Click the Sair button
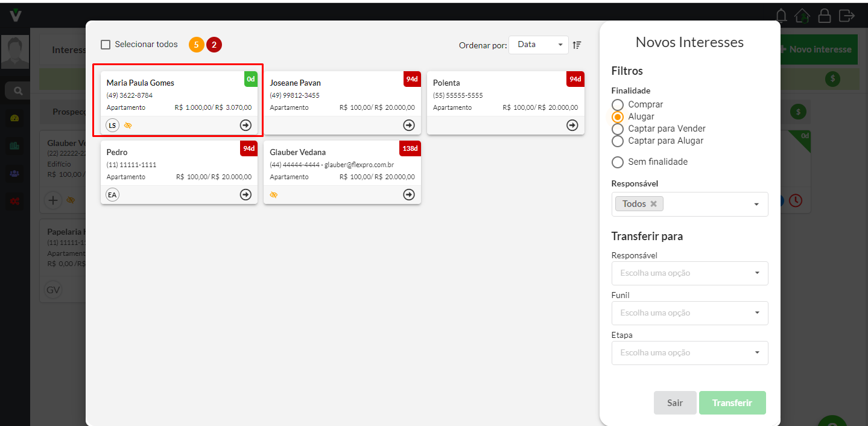The image size is (868, 426). pos(675,403)
